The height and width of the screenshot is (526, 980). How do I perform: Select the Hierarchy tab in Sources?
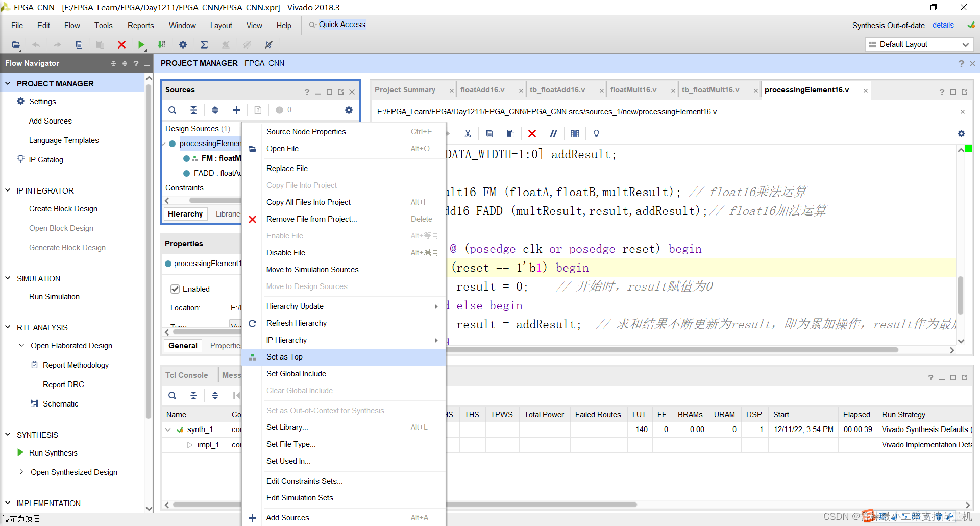[185, 214]
